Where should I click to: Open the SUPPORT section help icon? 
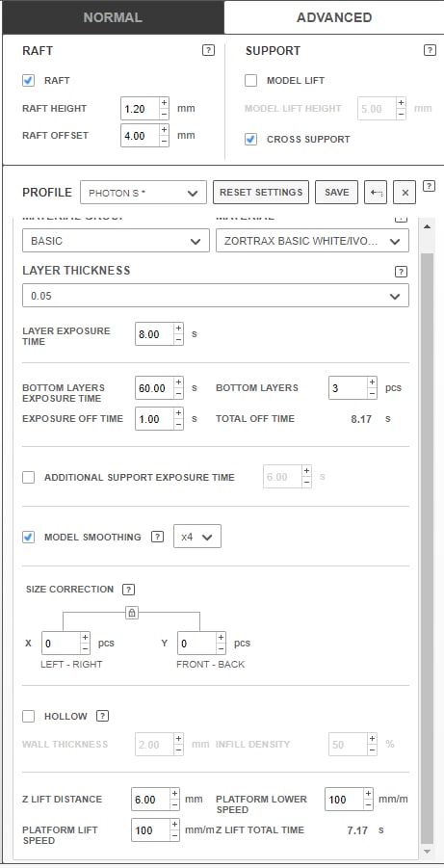click(x=430, y=50)
